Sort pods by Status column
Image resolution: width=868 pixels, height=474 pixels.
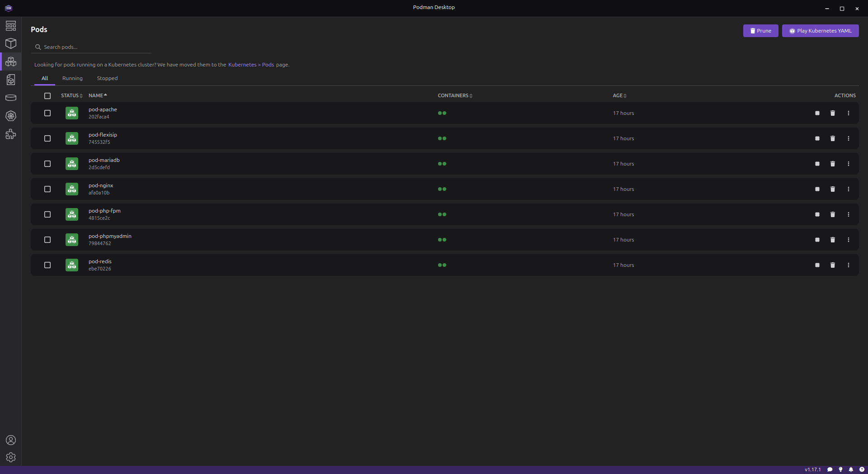click(x=72, y=95)
